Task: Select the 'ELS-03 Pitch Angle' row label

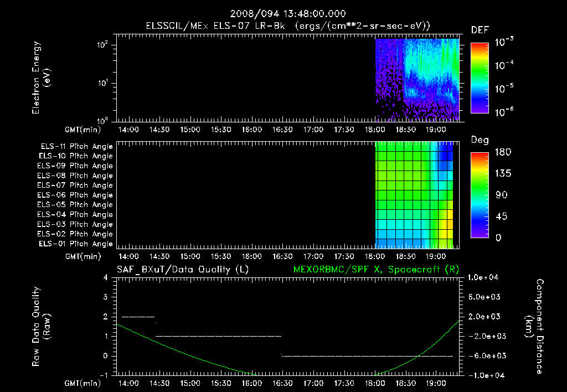Action: [x=75, y=225]
